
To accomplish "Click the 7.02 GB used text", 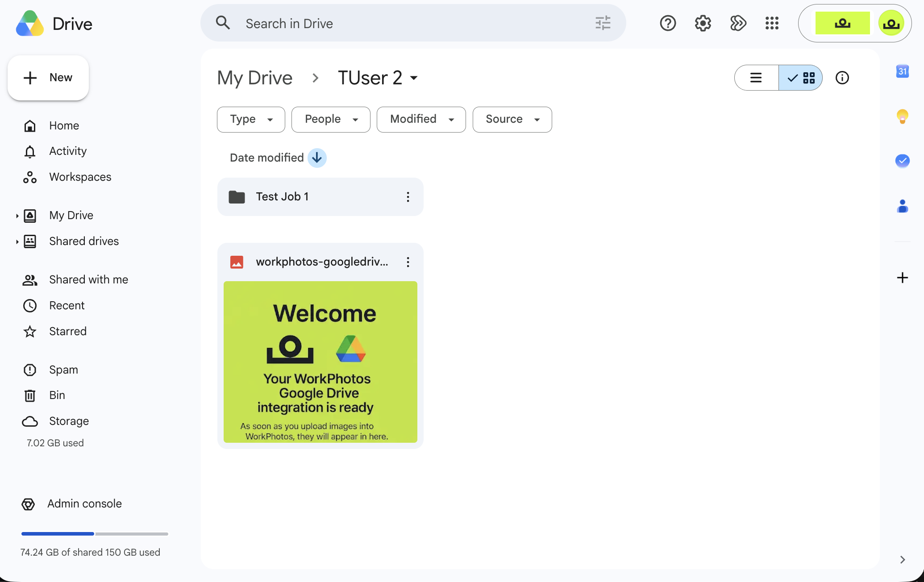I will pos(55,443).
